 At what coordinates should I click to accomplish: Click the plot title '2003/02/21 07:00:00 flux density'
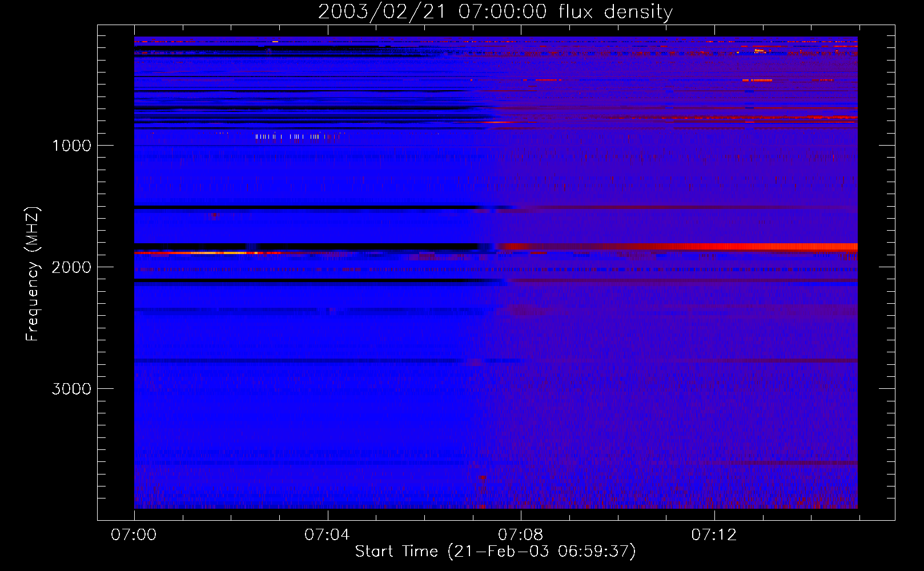495,12
